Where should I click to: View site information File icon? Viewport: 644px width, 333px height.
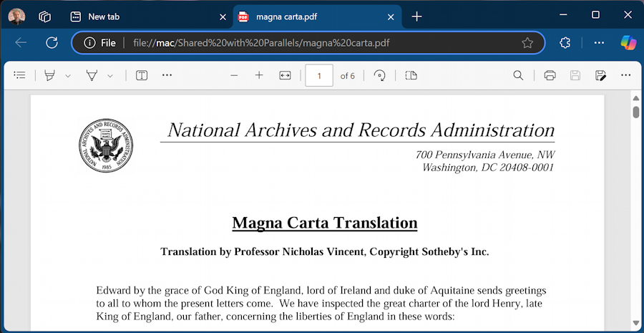[99, 43]
